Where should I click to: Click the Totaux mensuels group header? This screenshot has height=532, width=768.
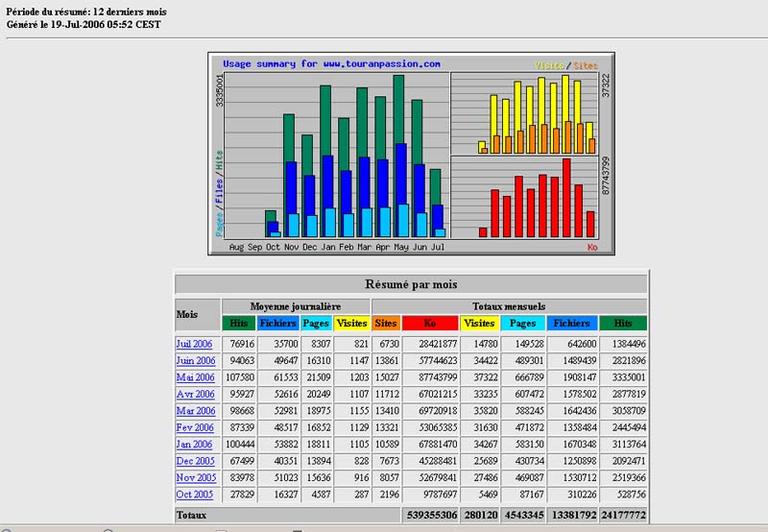click(x=510, y=306)
